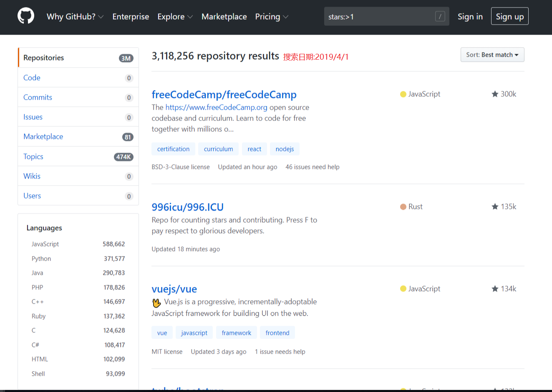Click the frontend topic tag
552x392 pixels.
(x=277, y=333)
